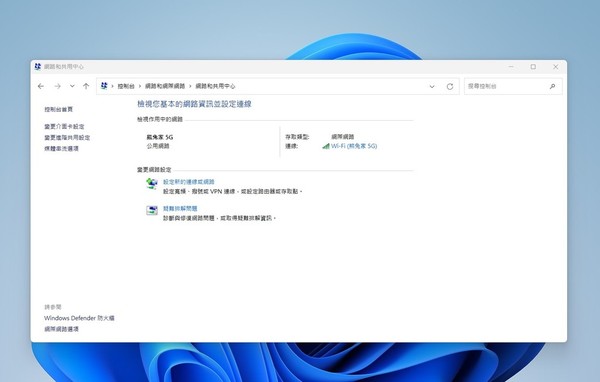Viewport: 600px width, 382px height.
Task: Click the description text below 疑難排解問題
Action: pyautogui.click(x=219, y=218)
